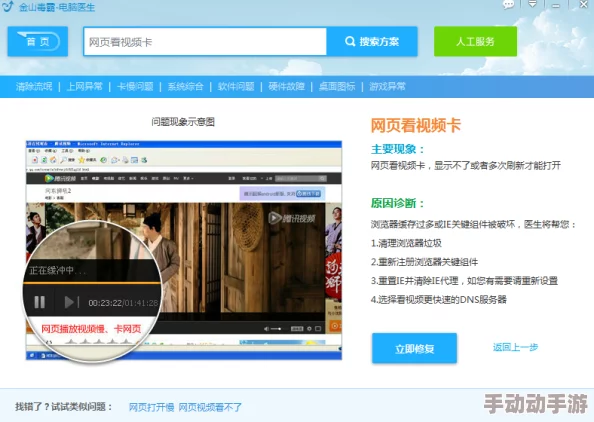Open the 硬件故障 category
Screen dimensions: 594x422
(286, 87)
